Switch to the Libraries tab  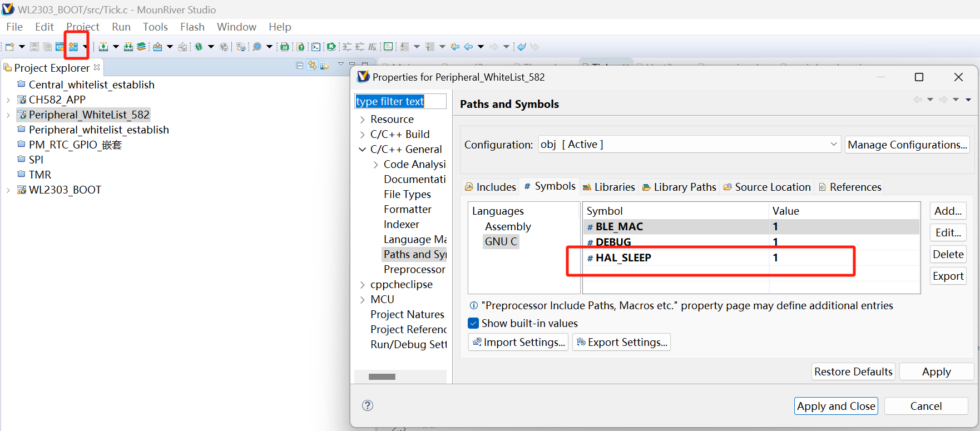608,187
